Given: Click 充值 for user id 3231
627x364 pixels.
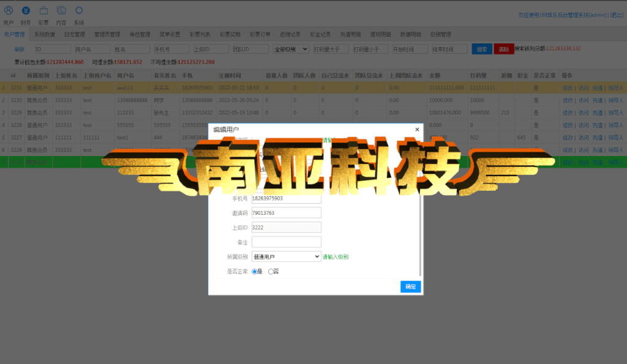Looking at the screenshot, I should click(598, 88).
